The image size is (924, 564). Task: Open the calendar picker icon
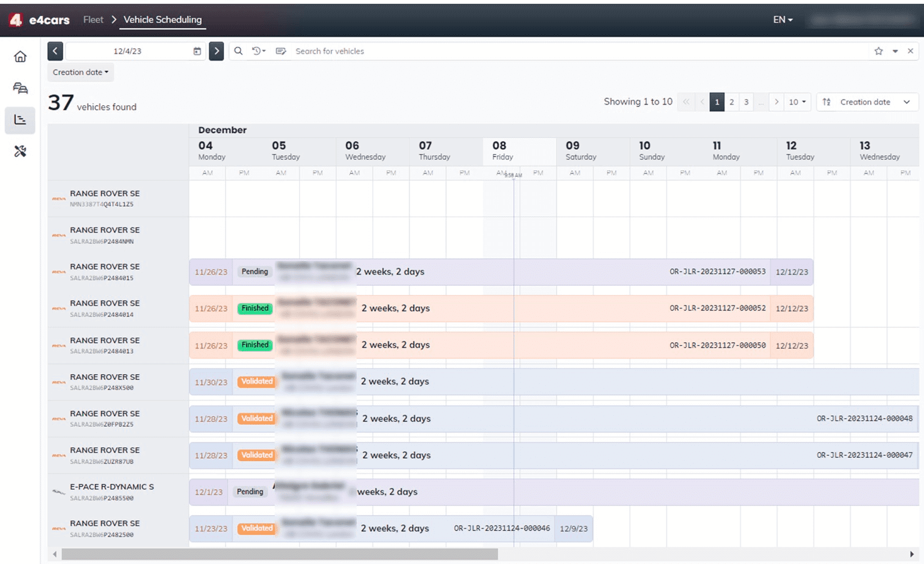tap(197, 51)
